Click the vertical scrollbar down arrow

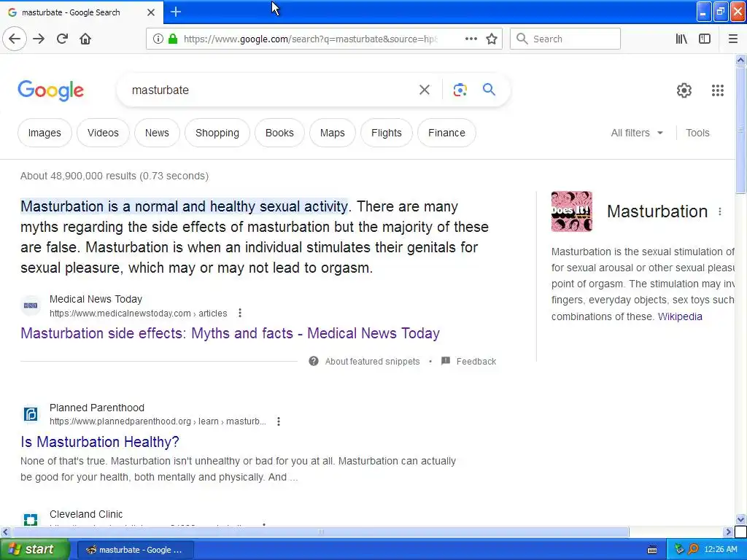[740, 519]
